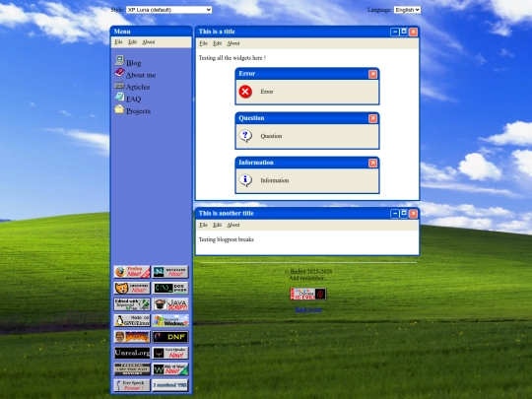Click the 'Chrome is evil' badge in footer

[308, 294]
